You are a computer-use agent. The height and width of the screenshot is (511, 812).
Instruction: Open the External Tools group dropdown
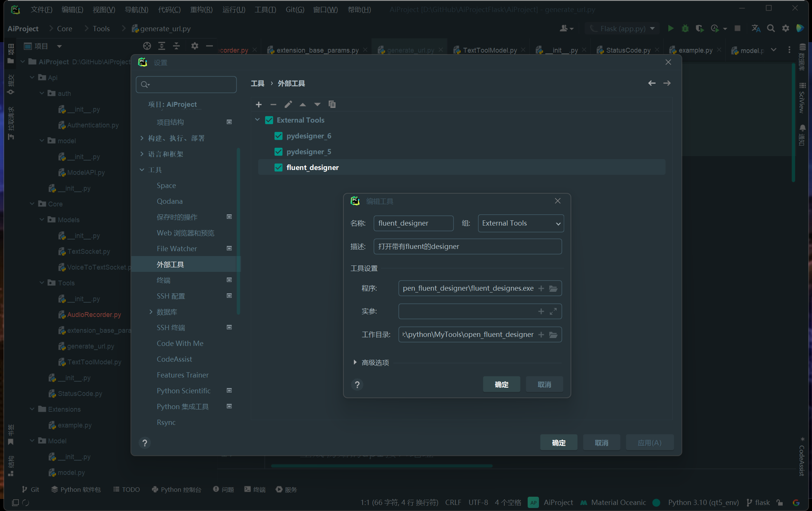click(x=558, y=223)
